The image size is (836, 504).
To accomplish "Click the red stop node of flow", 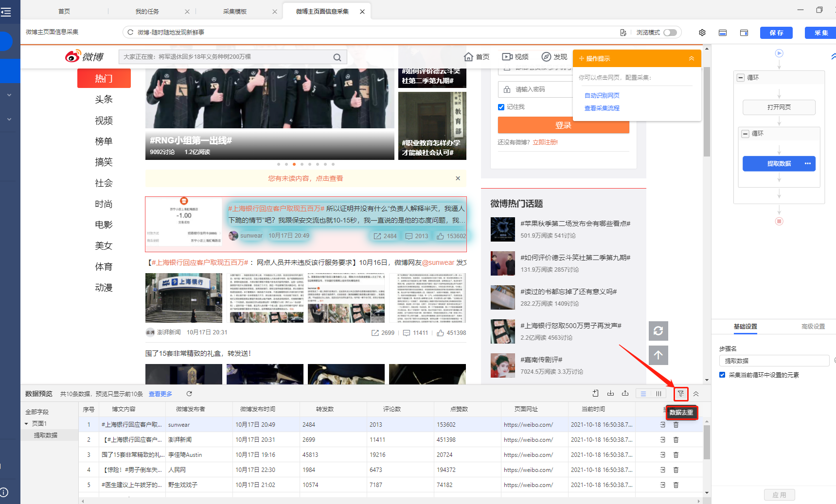I will click(779, 221).
